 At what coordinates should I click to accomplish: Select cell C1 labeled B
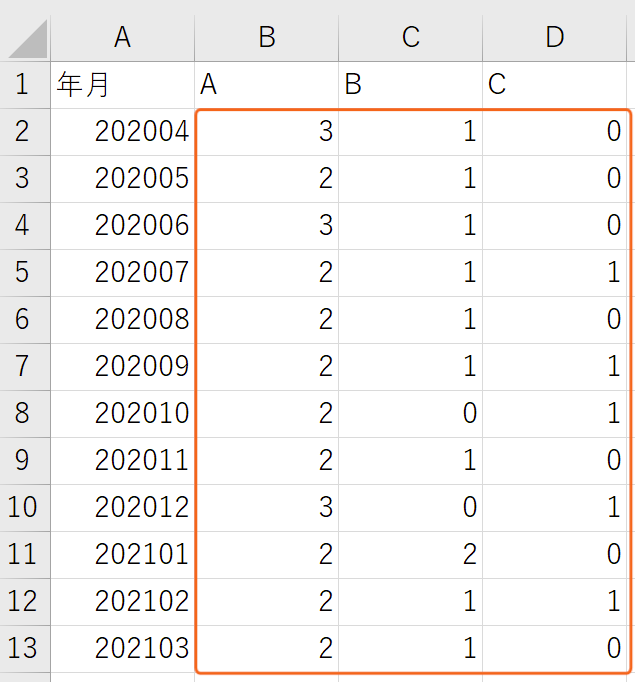[x=411, y=85]
